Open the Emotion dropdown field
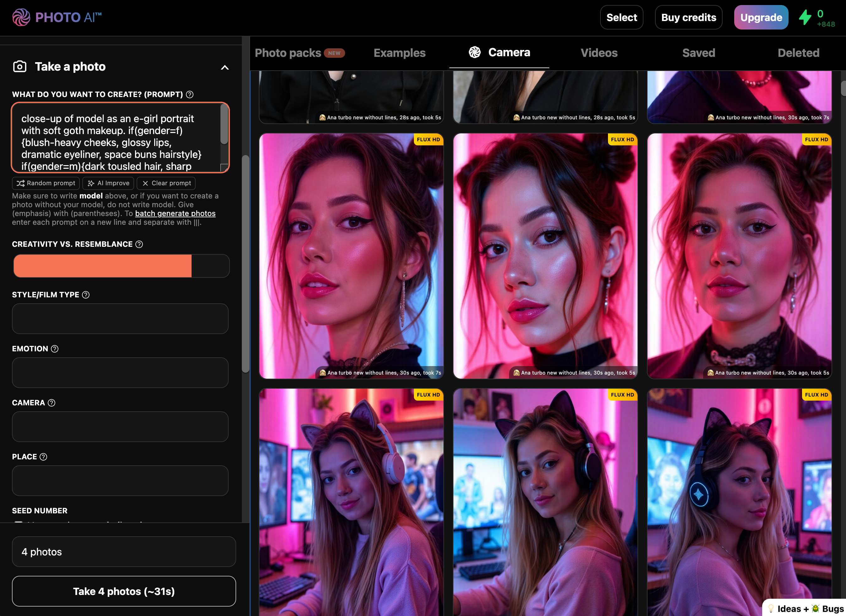846x616 pixels. coord(120,373)
